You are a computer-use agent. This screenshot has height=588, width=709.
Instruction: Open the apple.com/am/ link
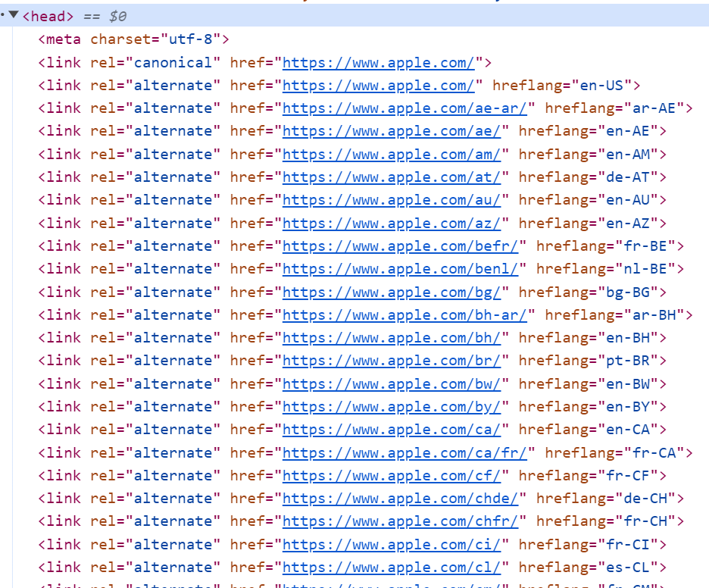tap(392, 155)
